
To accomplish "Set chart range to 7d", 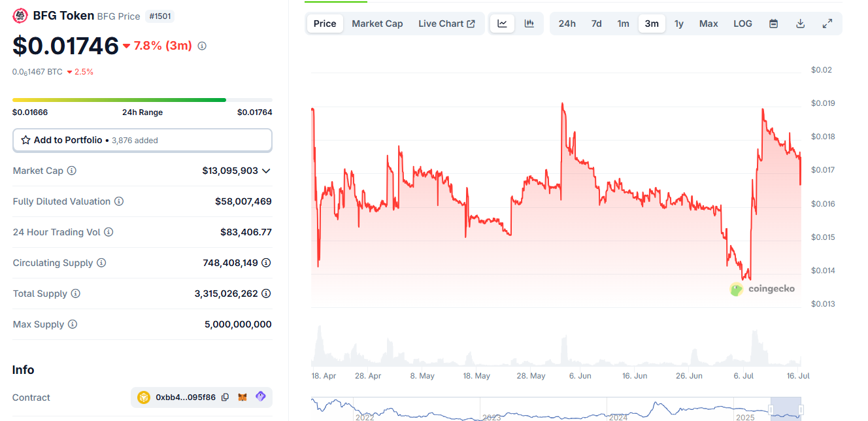I will click(596, 24).
